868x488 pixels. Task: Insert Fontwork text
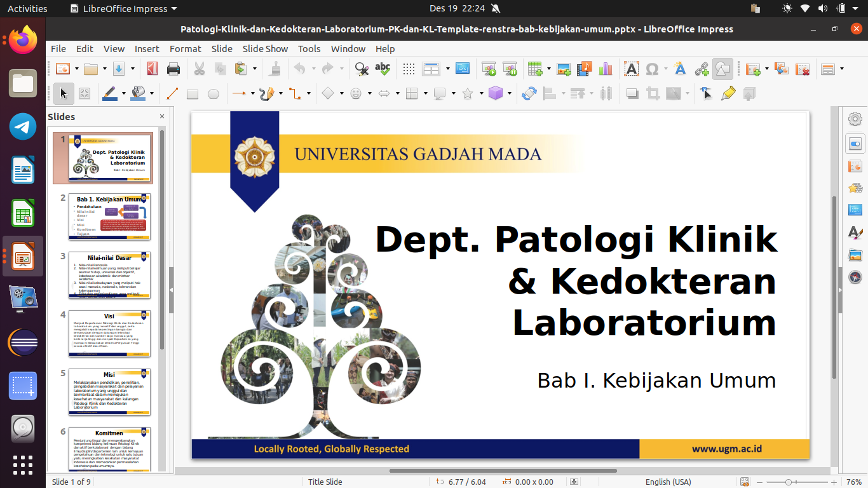(x=680, y=69)
